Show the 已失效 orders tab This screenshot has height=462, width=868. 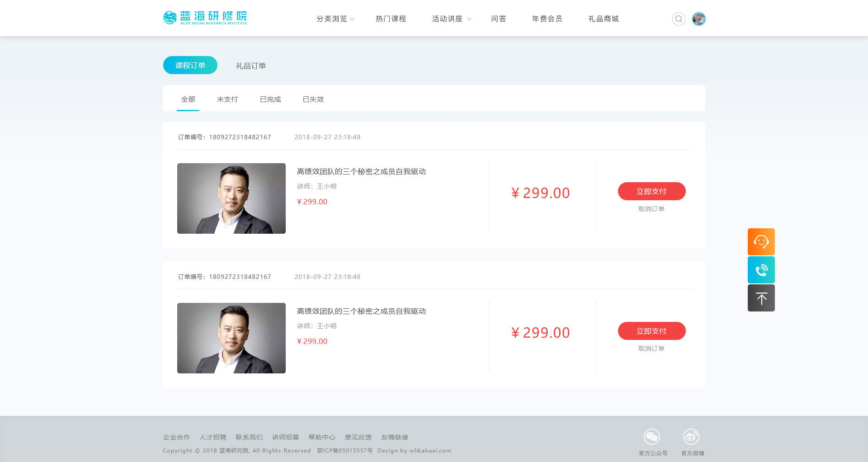tap(313, 99)
